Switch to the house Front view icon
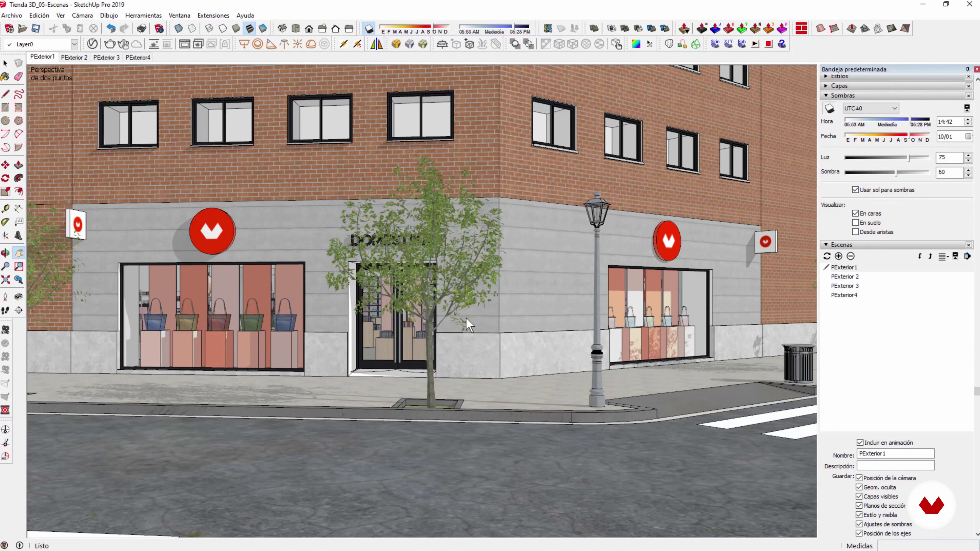The image size is (980, 551). [309, 29]
